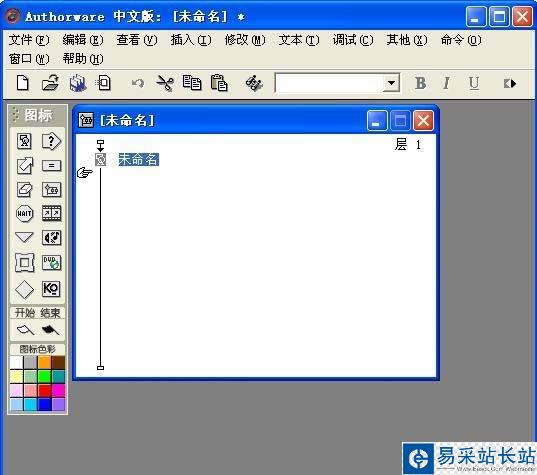Open the 插入 (Insert) menu

[191, 40]
